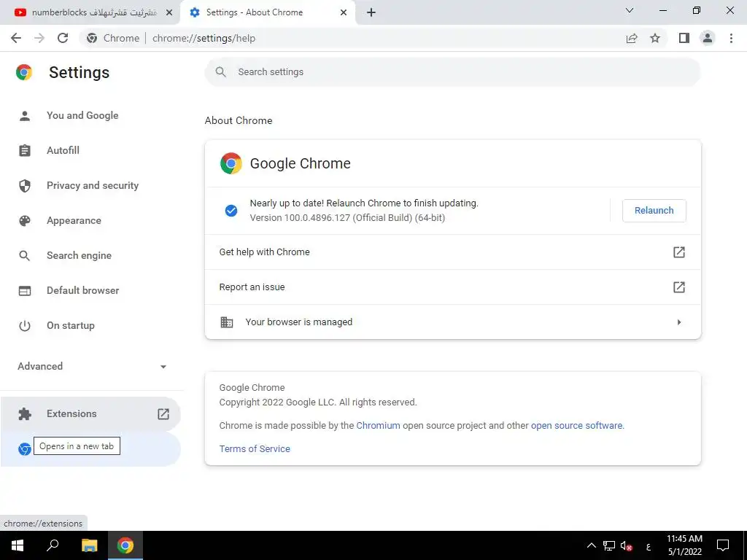Click the About Chrome sidebar icon
The height and width of the screenshot is (560, 747).
coord(24,448)
